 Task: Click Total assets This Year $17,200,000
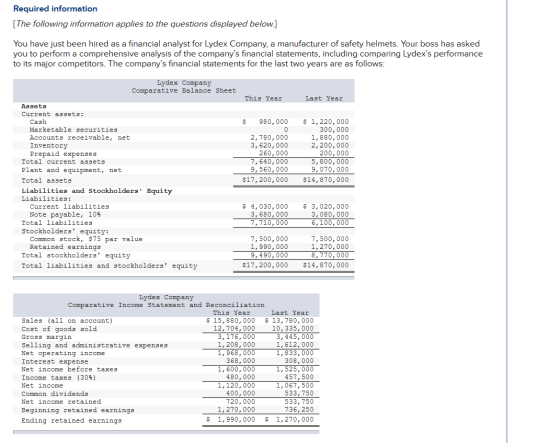[x=265, y=179]
